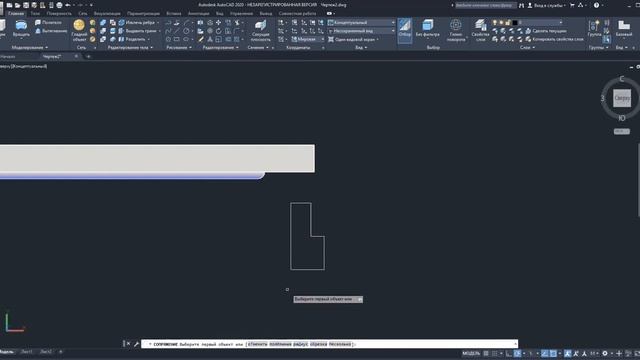Toggle the layer lightbulb on/off icon
This screenshot has height=360, width=640.
(495, 22)
